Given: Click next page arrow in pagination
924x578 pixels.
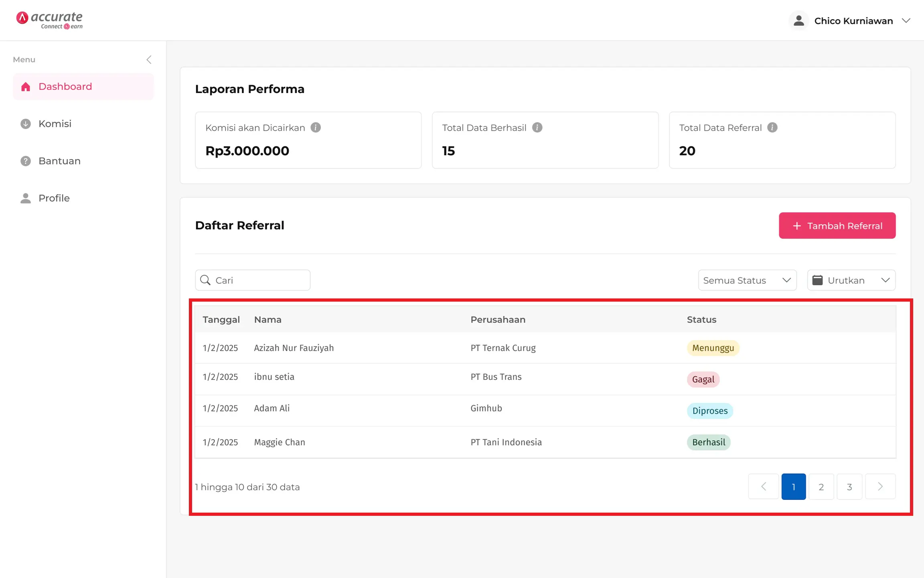Looking at the screenshot, I should click(880, 487).
